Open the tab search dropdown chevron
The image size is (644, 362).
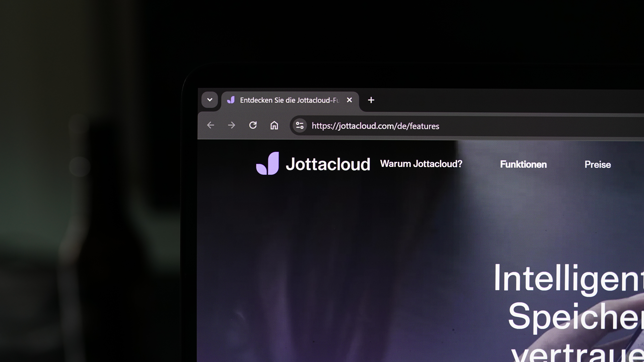(x=210, y=100)
